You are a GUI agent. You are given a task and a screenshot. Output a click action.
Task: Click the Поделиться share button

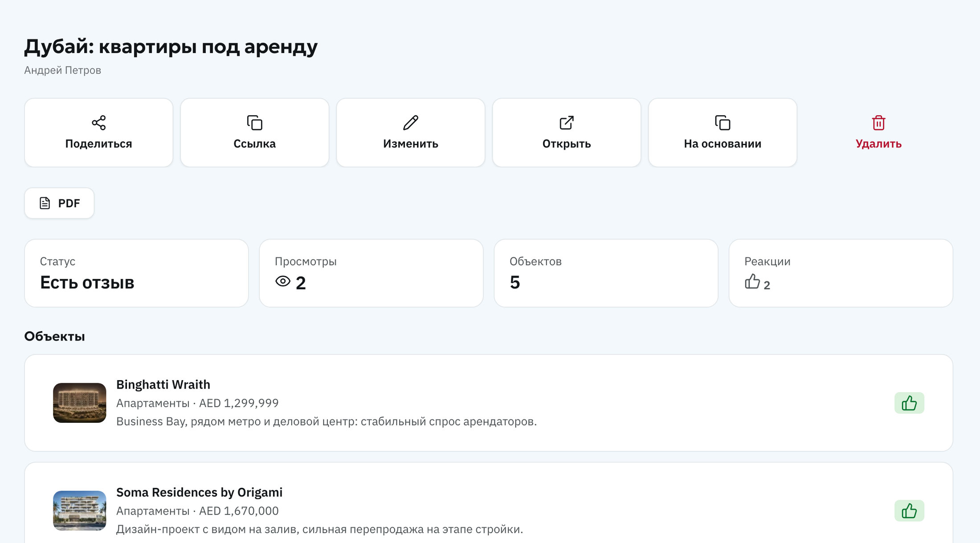pyautogui.click(x=98, y=133)
